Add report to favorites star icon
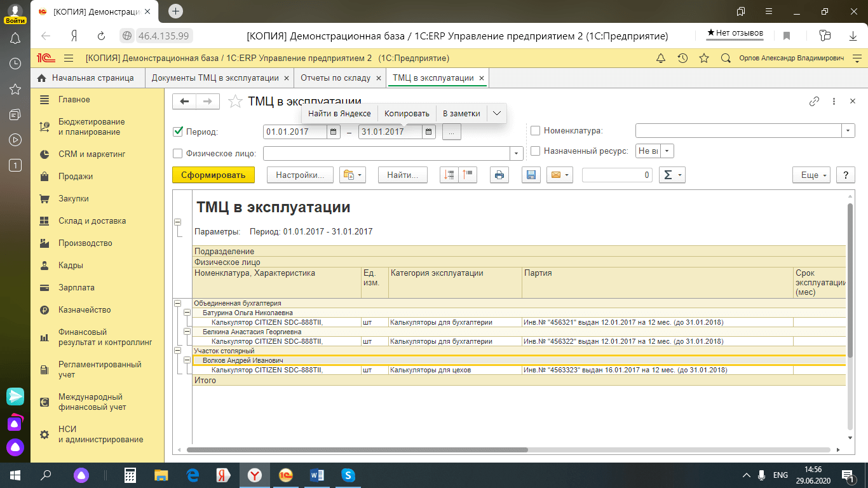 click(x=235, y=101)
